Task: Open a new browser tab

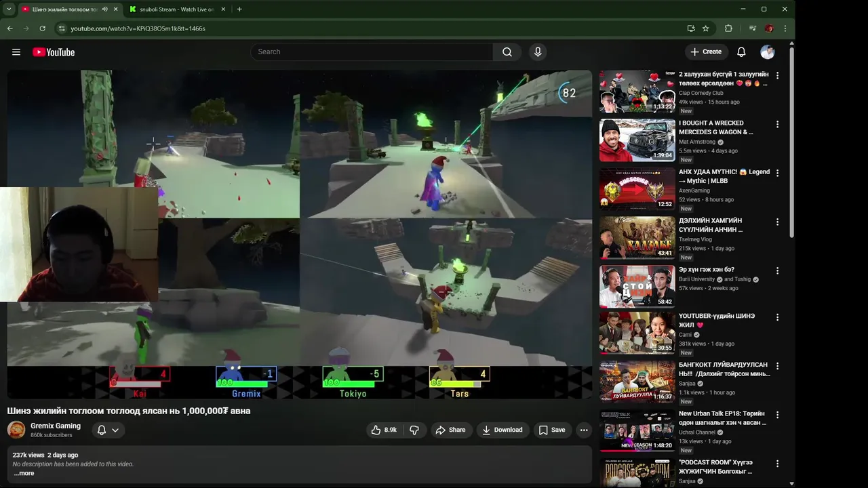Action: [x=239, y=9]
